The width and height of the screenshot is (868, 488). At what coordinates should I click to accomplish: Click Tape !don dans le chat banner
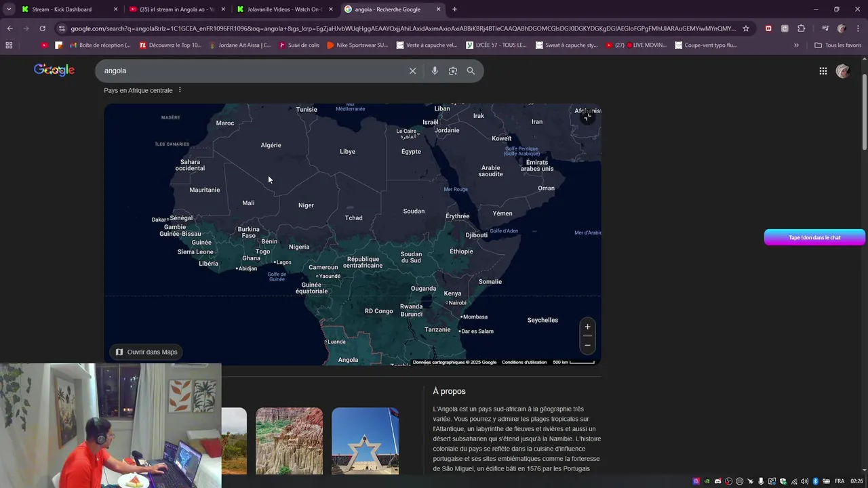coord(814,237)
